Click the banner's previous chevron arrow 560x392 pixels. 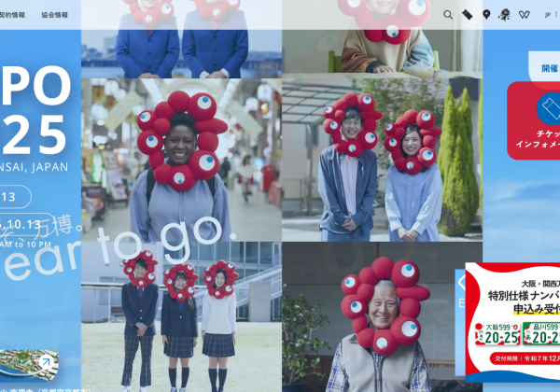[461, 283]
